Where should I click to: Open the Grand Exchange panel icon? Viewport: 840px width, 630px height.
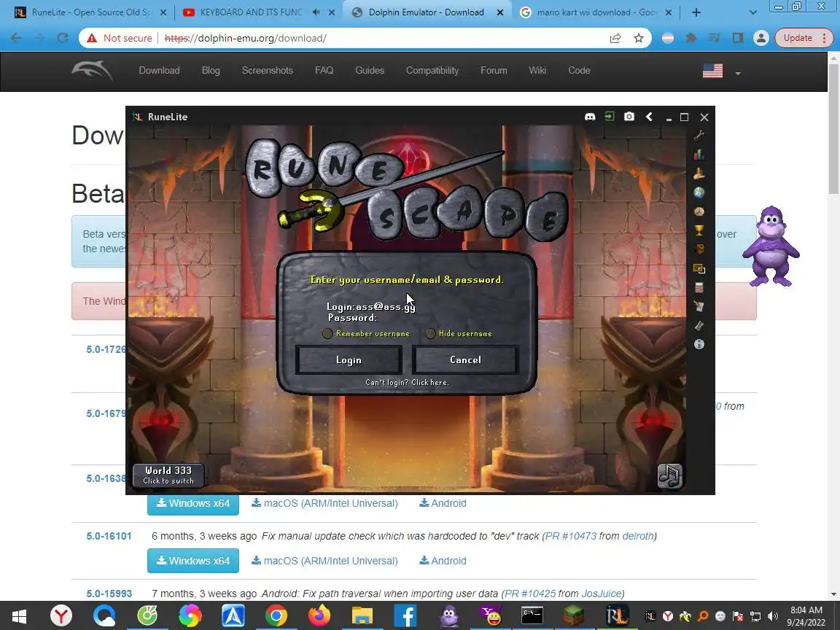pos(699,174)
